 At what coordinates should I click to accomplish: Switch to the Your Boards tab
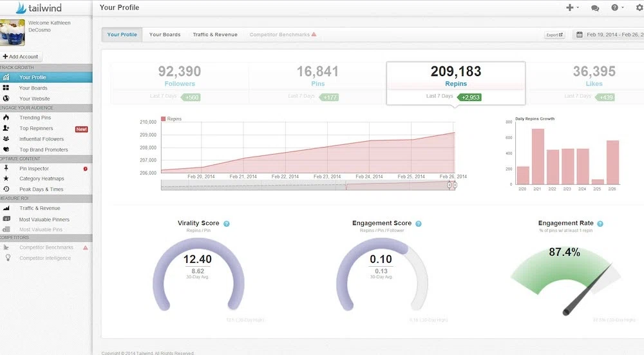pyautogui.click(x=165, y=35)
